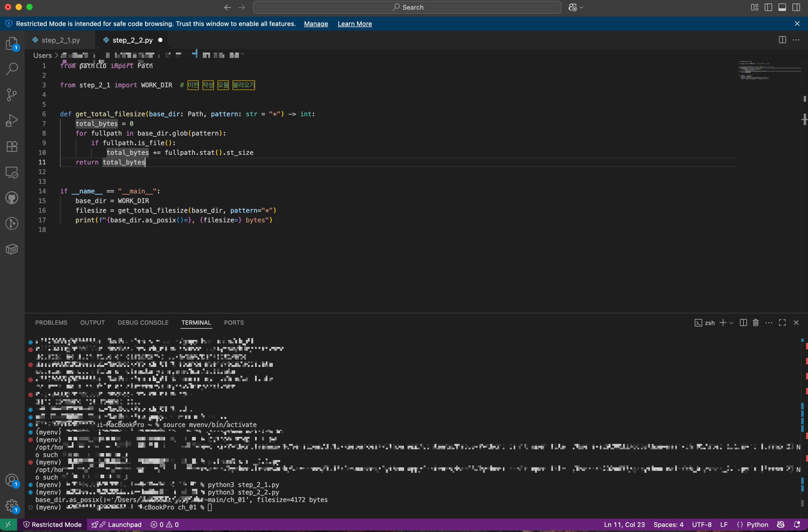The height and width of the screenshot is (532, 808).
Task: Toggle secondary side bar layout button
Action: point(796,8)
